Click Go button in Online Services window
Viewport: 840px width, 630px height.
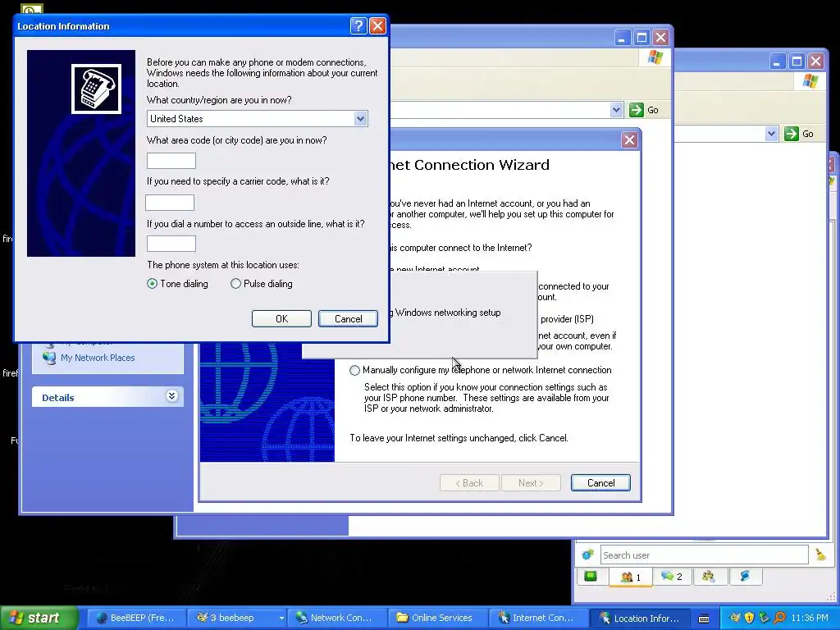[799, 134]
